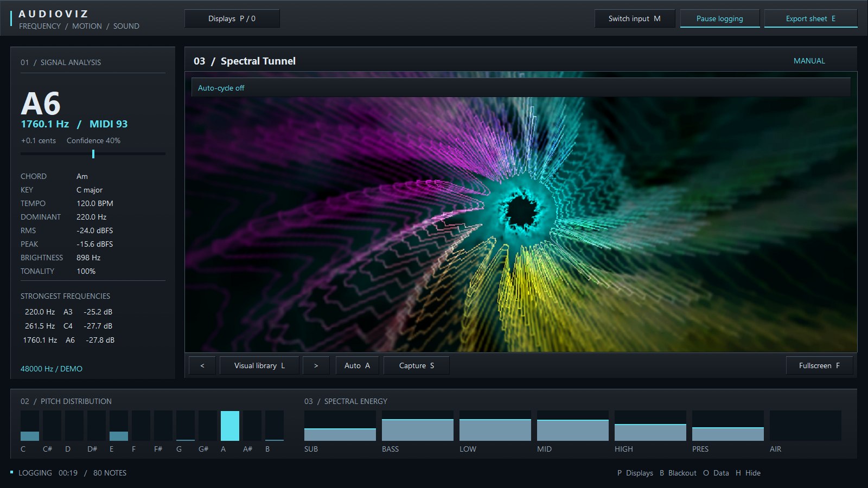Go to previous visual with < arrow

[202, 365]
